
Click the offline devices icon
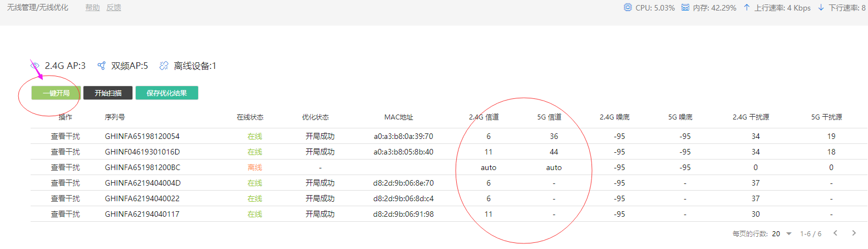coord(164,66)
